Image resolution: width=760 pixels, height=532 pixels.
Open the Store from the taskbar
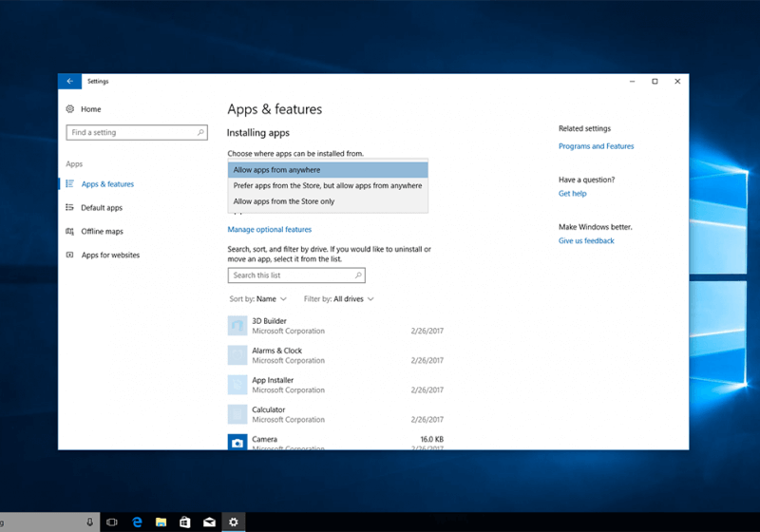(184, 522)
